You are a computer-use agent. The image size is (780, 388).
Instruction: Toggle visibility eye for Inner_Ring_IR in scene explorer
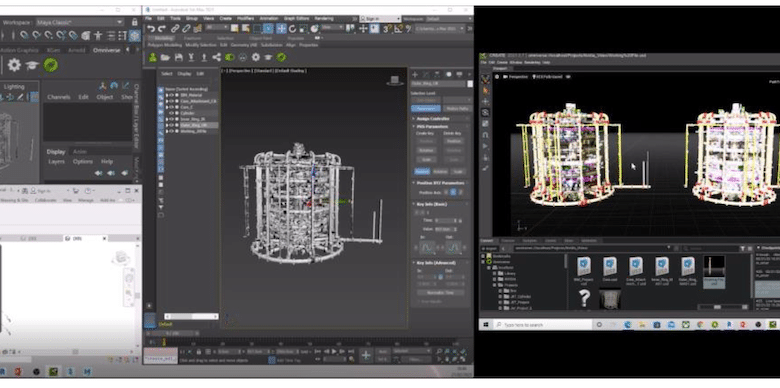click(x=171, y=119)
